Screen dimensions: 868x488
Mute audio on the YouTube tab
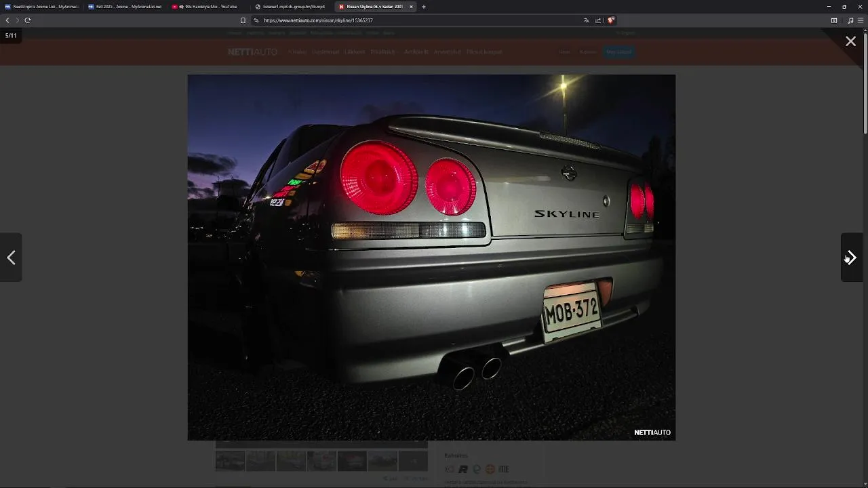[182, 7]
